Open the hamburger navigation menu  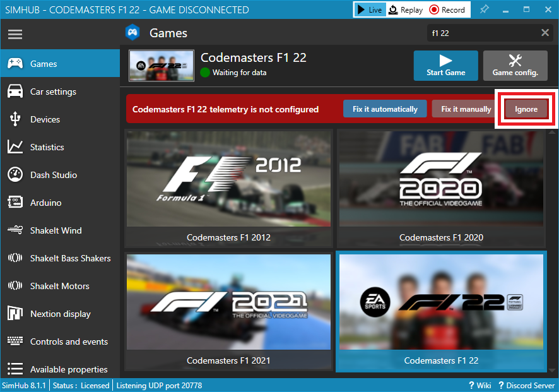click(x=15, y=34)
